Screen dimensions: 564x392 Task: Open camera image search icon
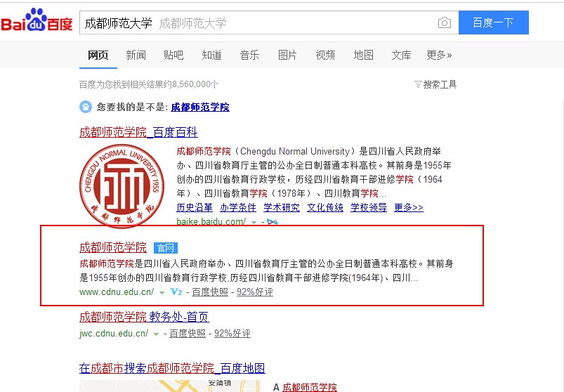[x=445, y=22]
